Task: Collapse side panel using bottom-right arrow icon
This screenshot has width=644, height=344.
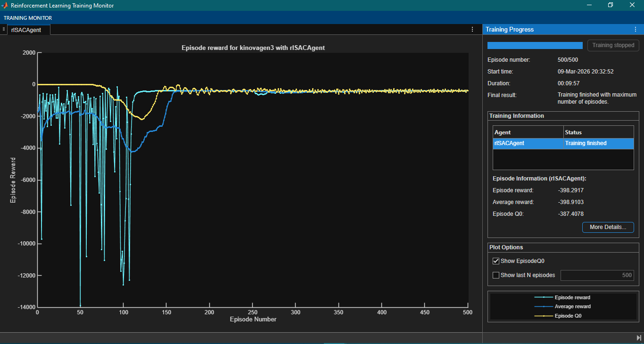Action: click(x=639, y=337)
